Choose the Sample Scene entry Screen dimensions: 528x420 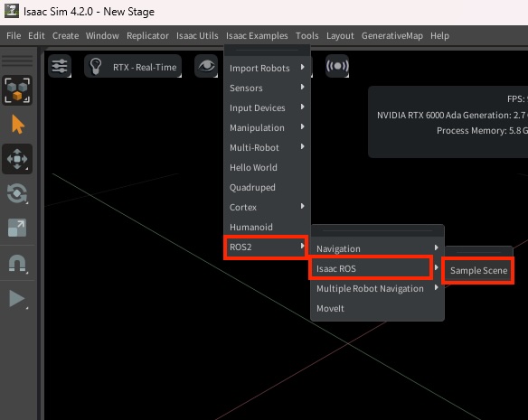(x=478, y=270)
